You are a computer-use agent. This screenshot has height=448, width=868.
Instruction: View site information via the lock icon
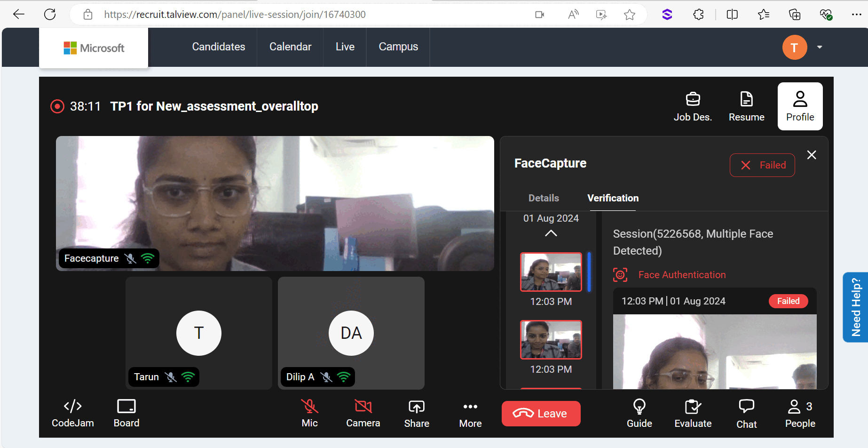88,15
